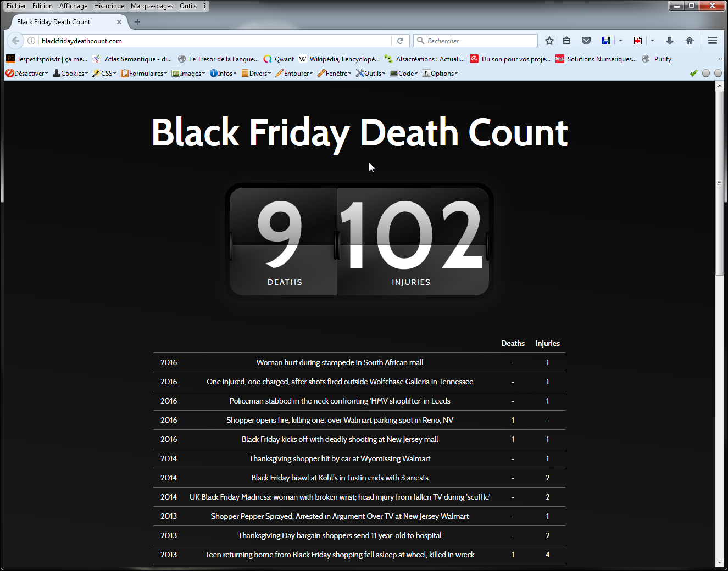Open the question mark help menu
Image resolution: width=728 pixels, height=571 pixels.
tap(204, 6)
